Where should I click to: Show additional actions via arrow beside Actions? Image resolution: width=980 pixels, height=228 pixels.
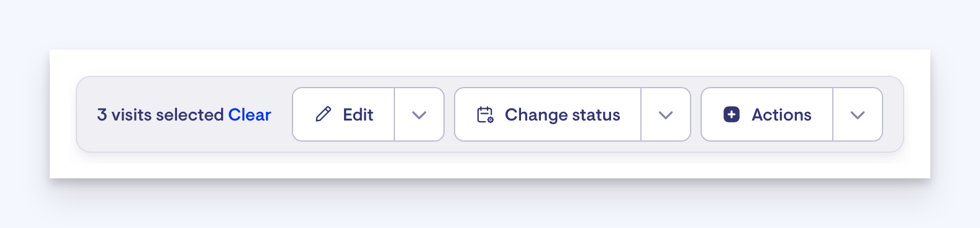858,114
